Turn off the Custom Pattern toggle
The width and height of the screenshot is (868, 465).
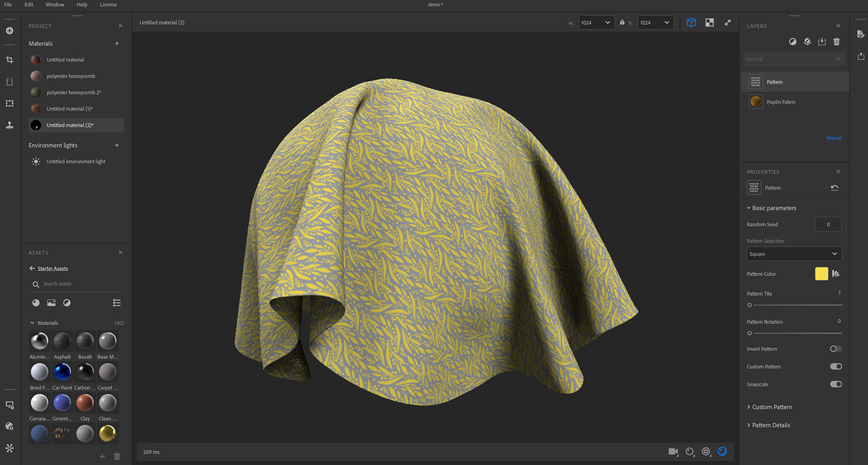[835, 366]
